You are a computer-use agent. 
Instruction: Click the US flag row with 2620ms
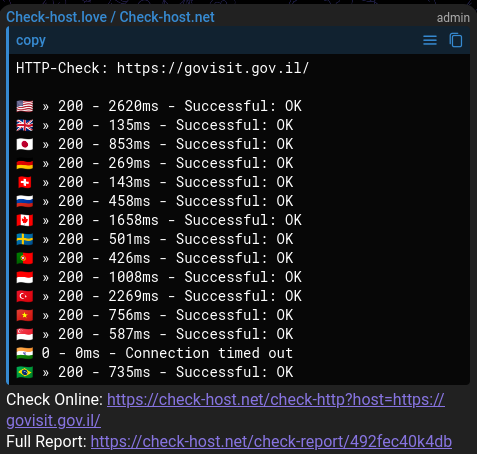[x=159, y=106]
